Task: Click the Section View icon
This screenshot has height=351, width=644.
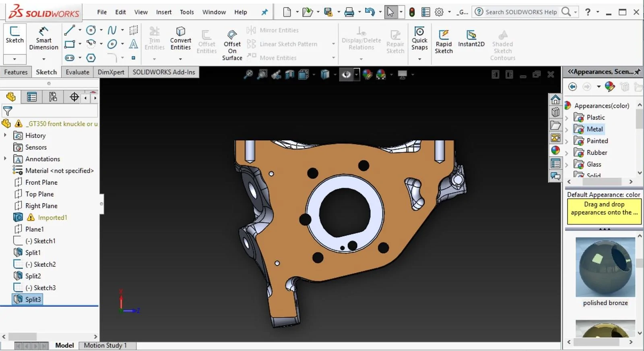Action: pos(290,74)
